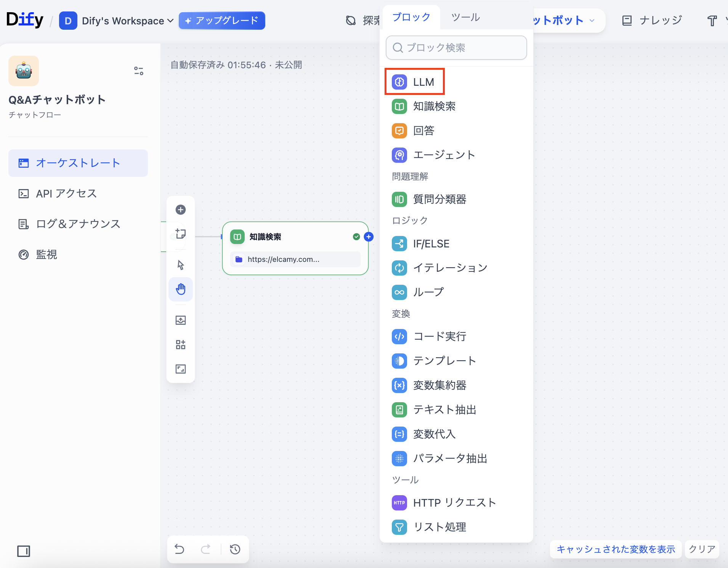Activate the hand pan tool
The width and height of the screenshot is (728, 568).
(x=181, y=289)
